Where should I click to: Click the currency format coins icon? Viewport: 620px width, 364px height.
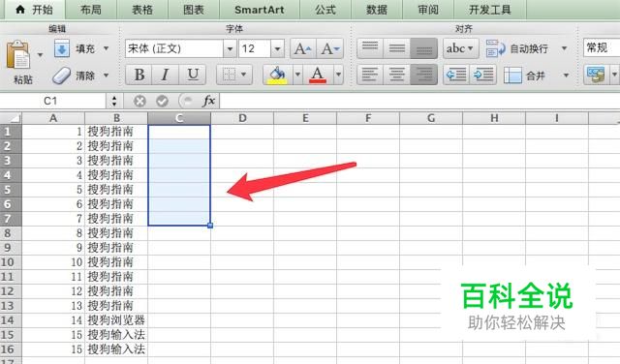[x=597, y=75]
